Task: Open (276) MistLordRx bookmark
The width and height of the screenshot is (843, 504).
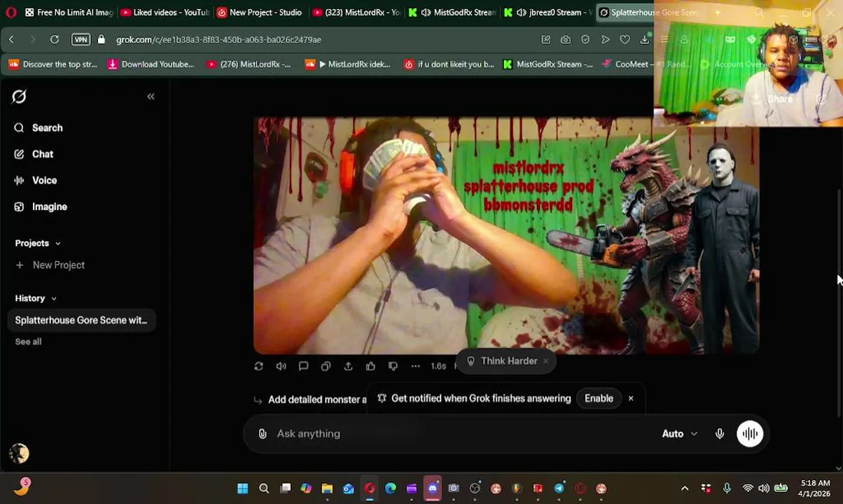Action: (x=249, y=64)
